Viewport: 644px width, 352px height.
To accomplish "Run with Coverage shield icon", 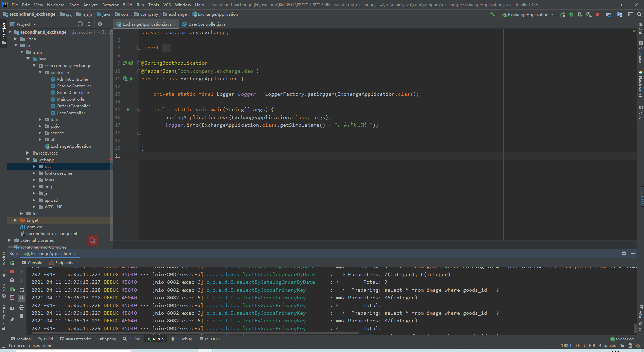I will tap(580, 14).
